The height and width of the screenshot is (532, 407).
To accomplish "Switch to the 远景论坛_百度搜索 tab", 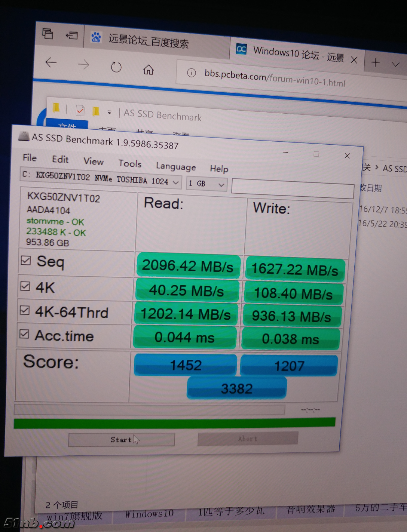I will point(157,41).
